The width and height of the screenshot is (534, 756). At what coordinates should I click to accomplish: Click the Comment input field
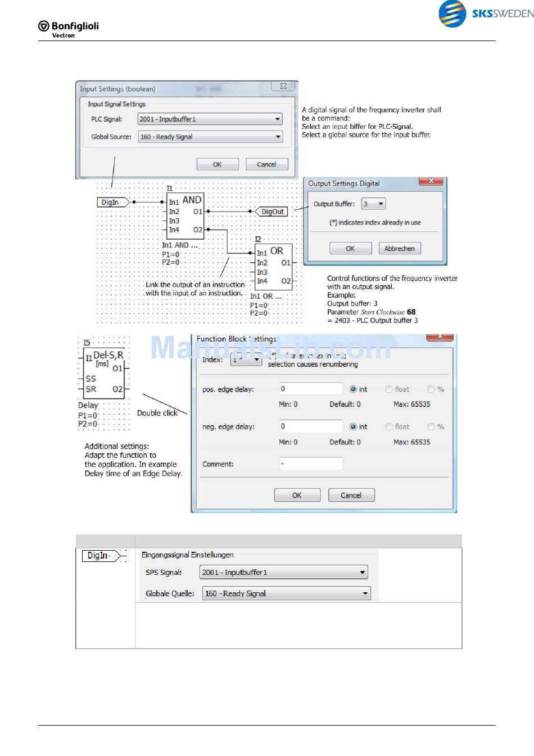coord(311,464)
